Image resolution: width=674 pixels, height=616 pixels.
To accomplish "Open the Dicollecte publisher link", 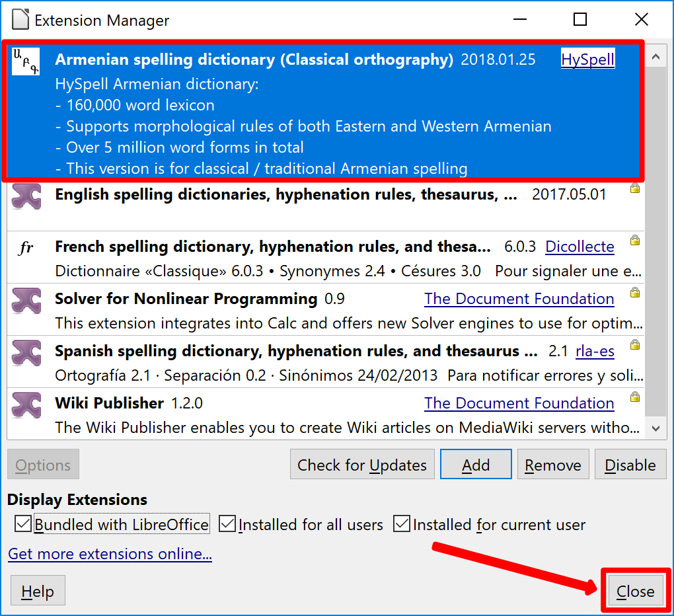I will tap(580, 247).
